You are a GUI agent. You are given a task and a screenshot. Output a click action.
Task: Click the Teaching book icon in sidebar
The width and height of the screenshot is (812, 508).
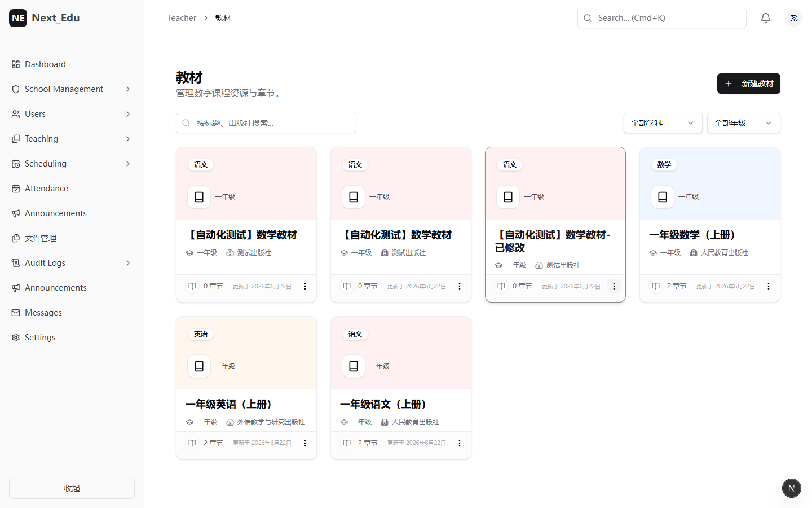click(16, 139)
